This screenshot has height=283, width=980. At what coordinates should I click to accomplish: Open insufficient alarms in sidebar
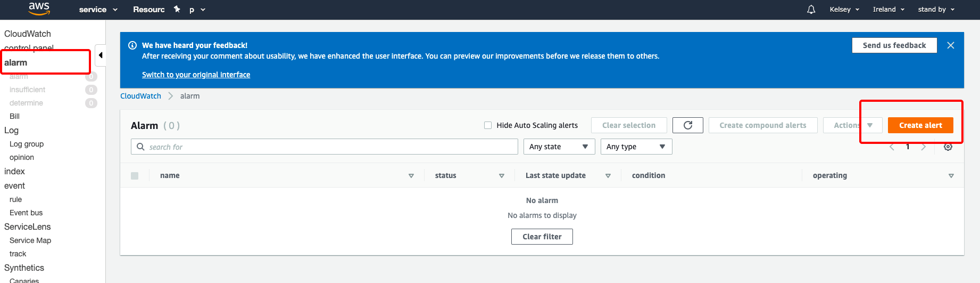(x=27, y=90)
